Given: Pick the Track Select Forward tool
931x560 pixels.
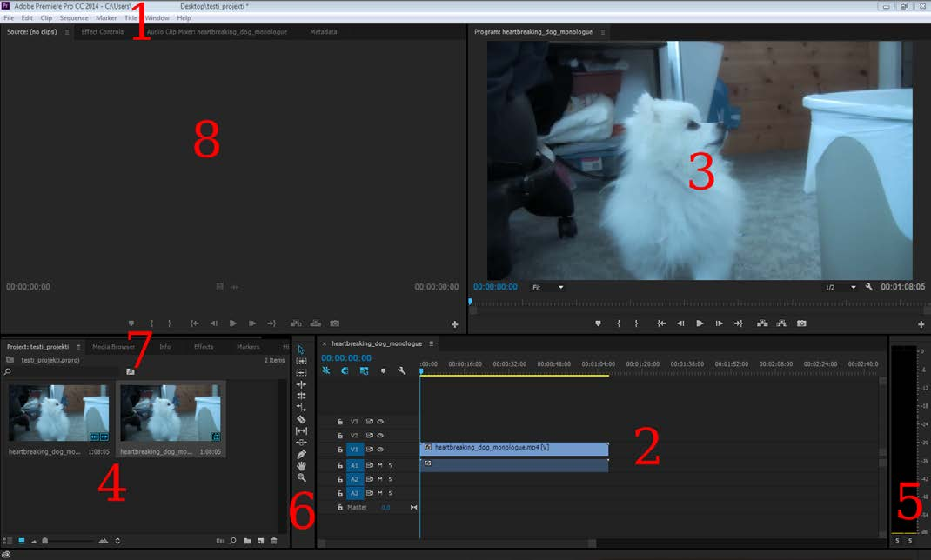Looking at the screenshot, I should pyautogui.click(x=301, y=361).
